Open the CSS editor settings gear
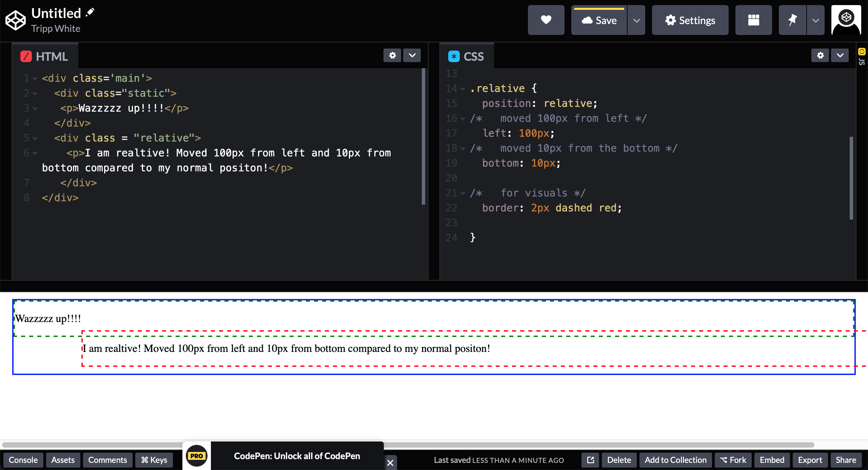 (820, 55)
